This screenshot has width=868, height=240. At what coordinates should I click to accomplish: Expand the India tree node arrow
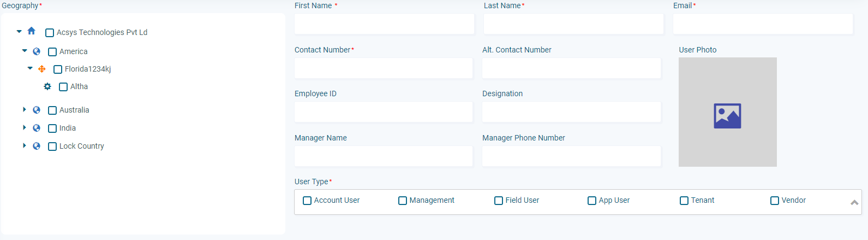coord(25,127)
